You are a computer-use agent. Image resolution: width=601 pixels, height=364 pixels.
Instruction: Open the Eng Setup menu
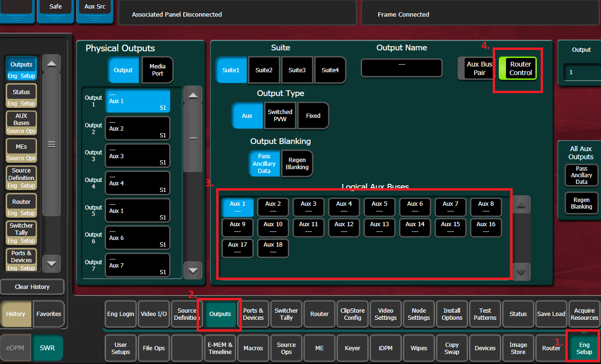(584, 348)
